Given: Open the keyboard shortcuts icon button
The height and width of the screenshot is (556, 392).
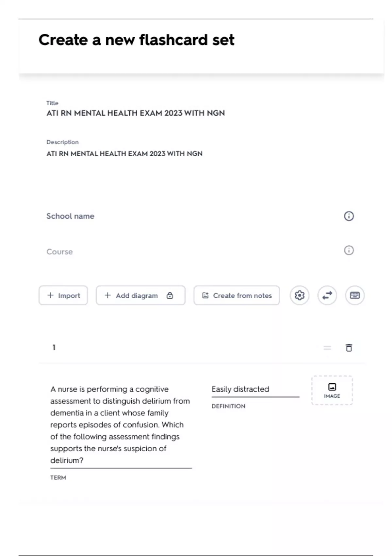Looking at the screenshot, I should point(355,295).
